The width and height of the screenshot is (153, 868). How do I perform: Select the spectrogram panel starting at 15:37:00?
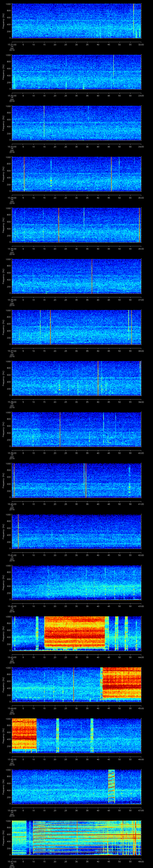click(76, 327)
